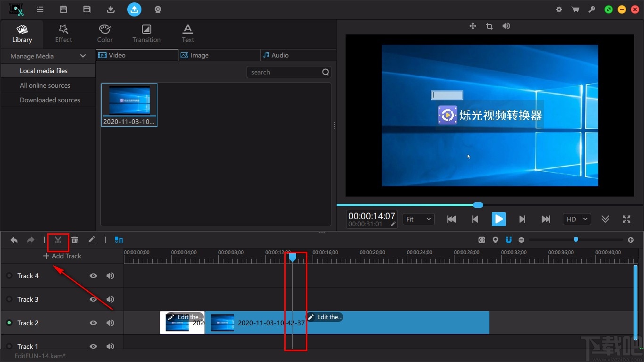Screen dimensions: 644x362
Task: Delete the selected clip with the trash icon
Action: tap(74, 240)
